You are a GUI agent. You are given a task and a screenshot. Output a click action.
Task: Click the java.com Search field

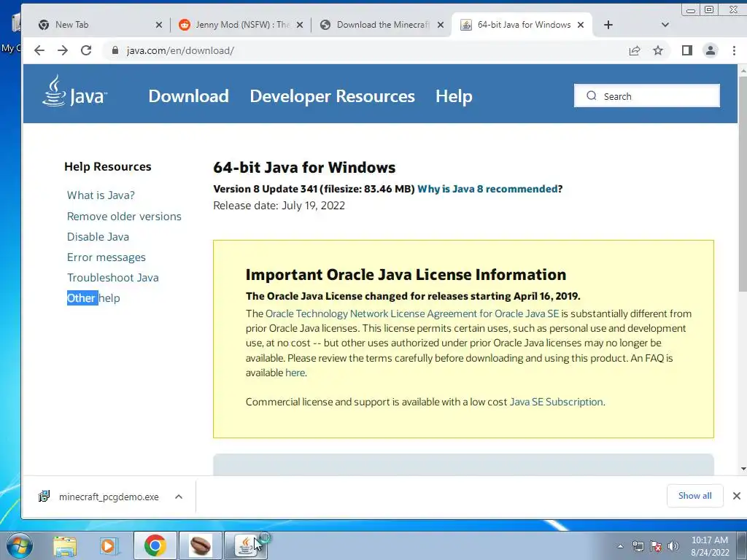click(647, 96)
